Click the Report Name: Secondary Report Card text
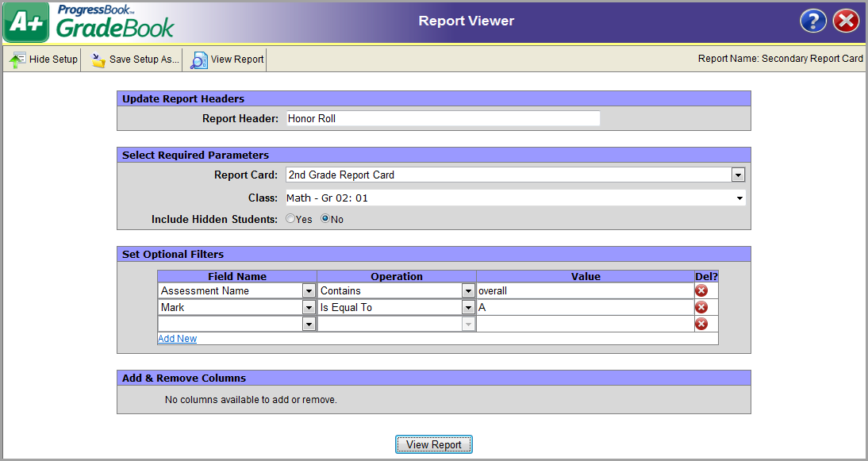 point(781,59)
